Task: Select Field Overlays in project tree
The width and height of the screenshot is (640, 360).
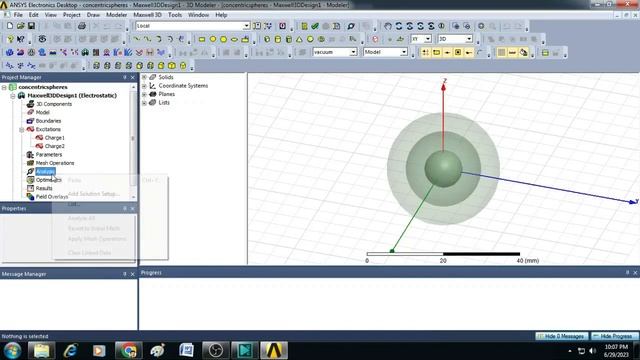Action: coord(51,197)
